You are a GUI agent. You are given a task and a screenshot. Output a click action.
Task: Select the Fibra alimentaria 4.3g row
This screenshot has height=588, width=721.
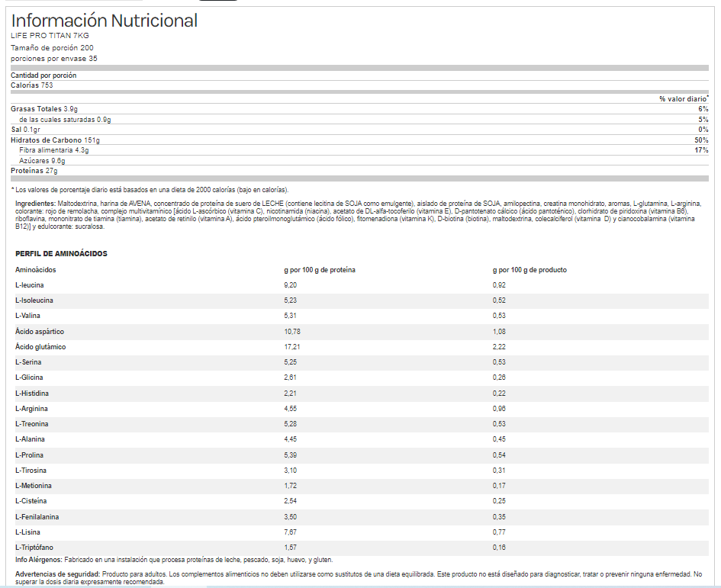pos(54,150)
